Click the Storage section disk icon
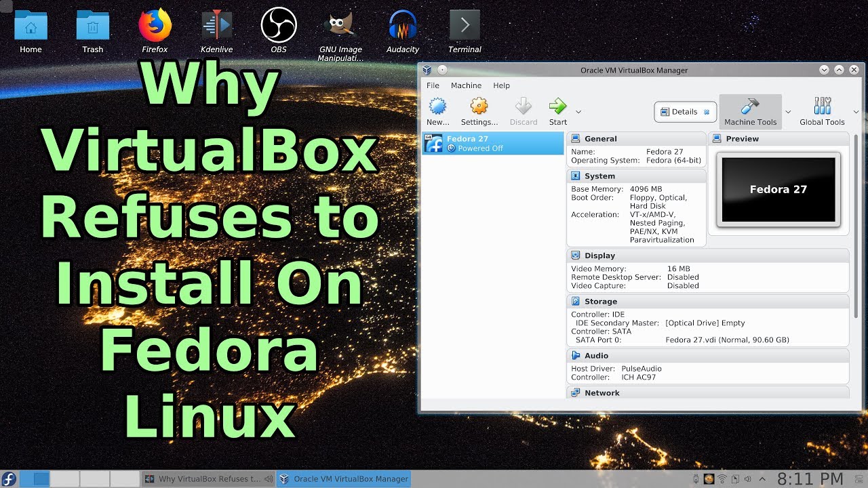This screenshot has height=488, width=868. tap(576, 302)
